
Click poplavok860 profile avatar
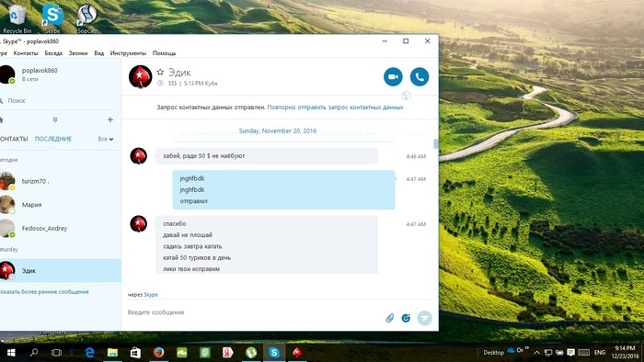click(x=7, y=74)
